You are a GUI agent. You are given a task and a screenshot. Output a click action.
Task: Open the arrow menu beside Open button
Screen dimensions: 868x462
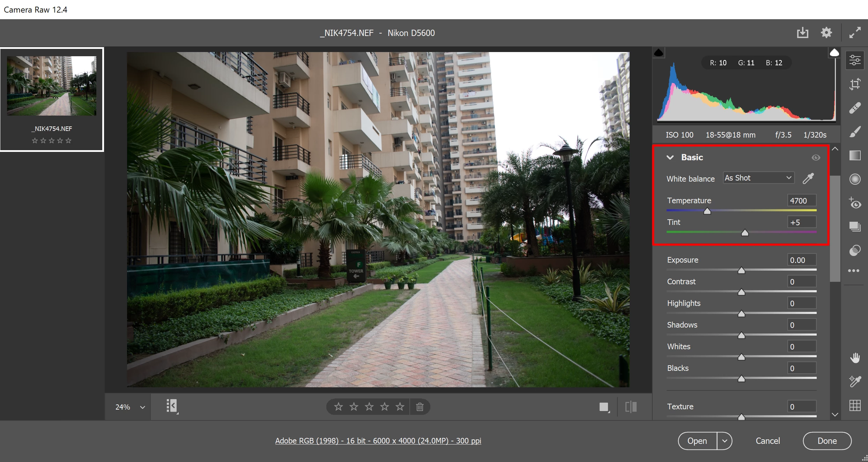point(725,441)
